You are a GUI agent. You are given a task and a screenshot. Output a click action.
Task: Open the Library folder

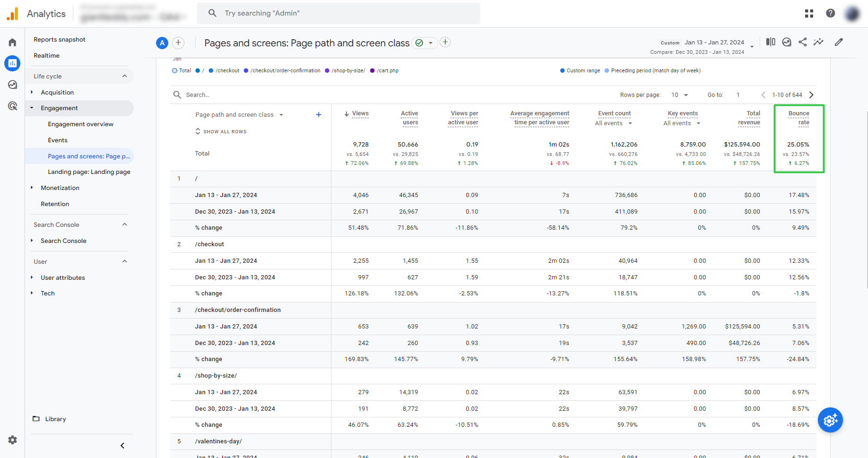pyautogui.click(x=49, y=419)
